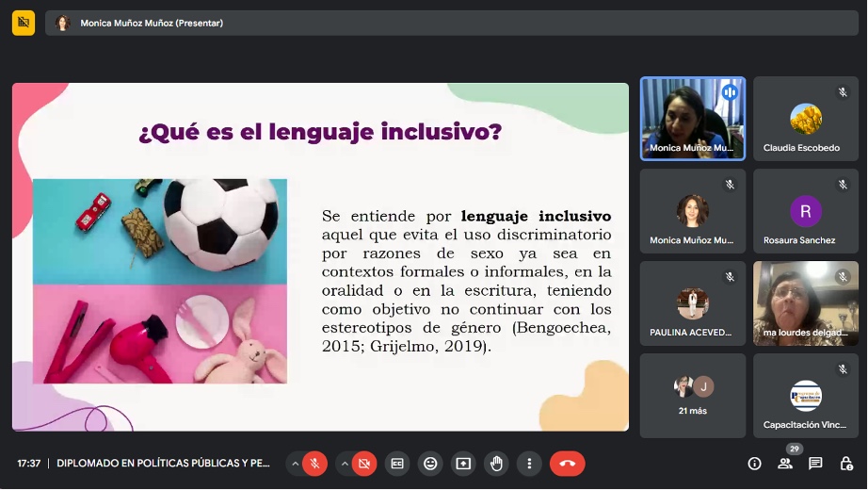Toggle closed captions CC button
The image size is (868, 490).
pyautogui.click(x=397, y=464)
